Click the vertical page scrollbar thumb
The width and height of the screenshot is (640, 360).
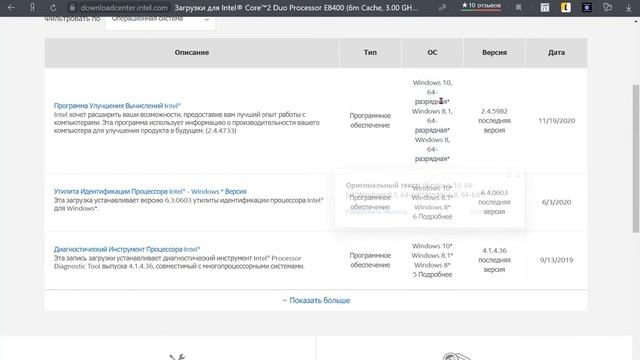(636, 158)
